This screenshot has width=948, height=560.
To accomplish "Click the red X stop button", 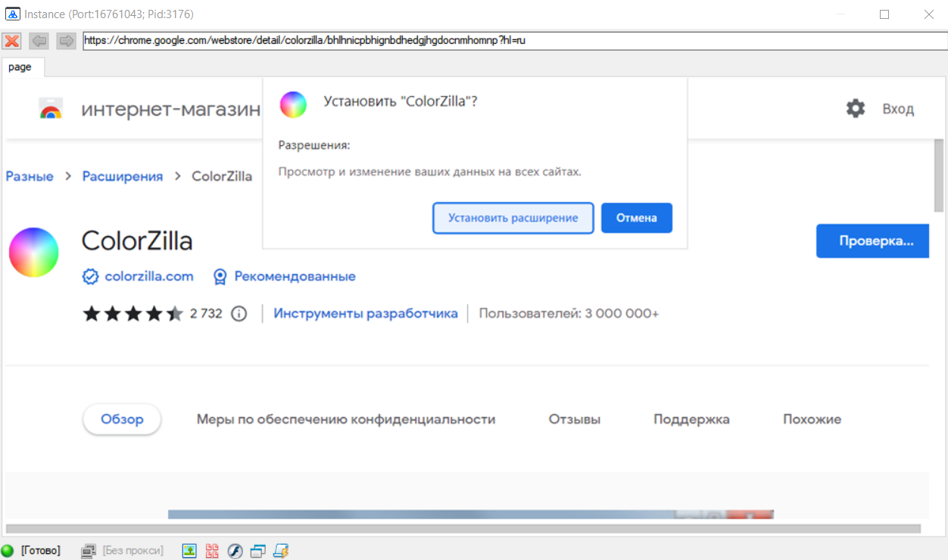I will click(11, 41).
